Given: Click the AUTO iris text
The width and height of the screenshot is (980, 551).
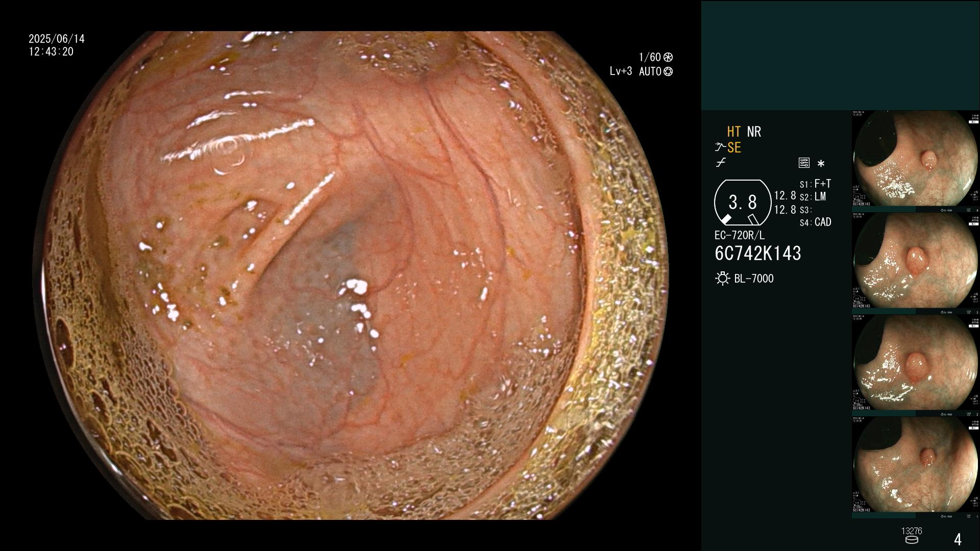Looking at the screenshot, I should (650, 71).
